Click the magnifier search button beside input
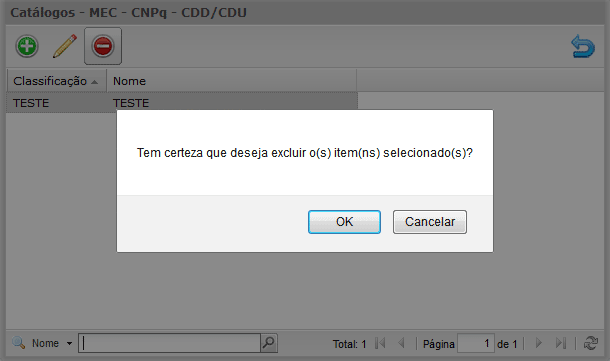Viewport: 610px width, 361px height. click(x=268, y=343)
